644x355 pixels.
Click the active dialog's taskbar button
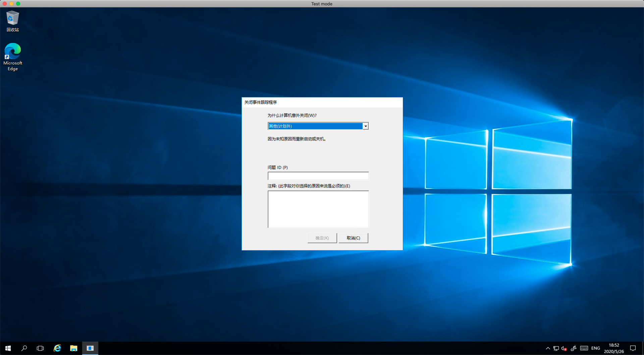(90, 348)
